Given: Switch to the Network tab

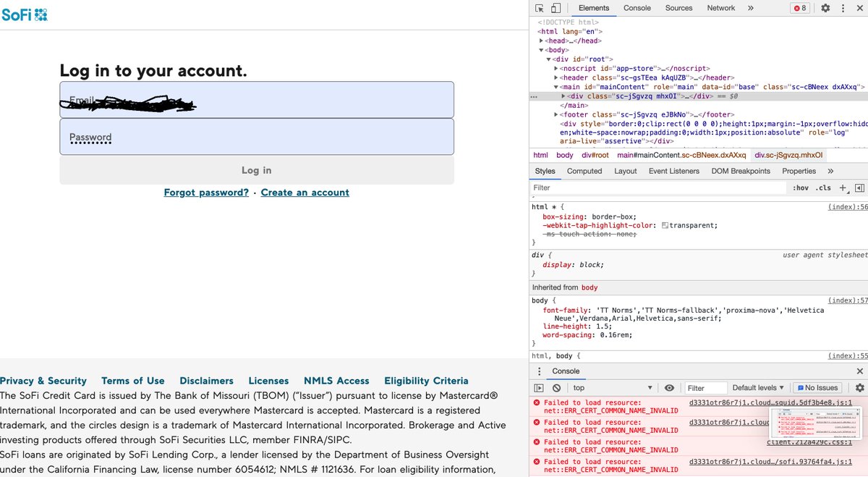Looking at the screenshot, I should coord(721,8).
